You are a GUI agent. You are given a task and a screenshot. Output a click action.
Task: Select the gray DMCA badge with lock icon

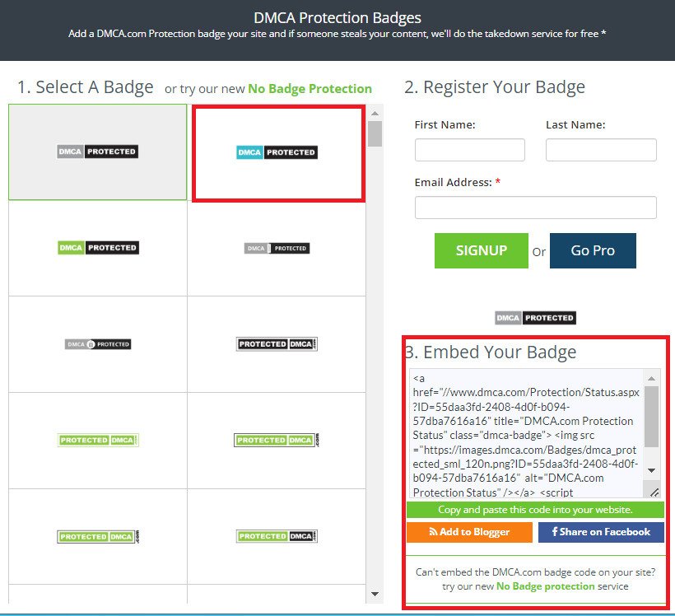click(97, 344)
